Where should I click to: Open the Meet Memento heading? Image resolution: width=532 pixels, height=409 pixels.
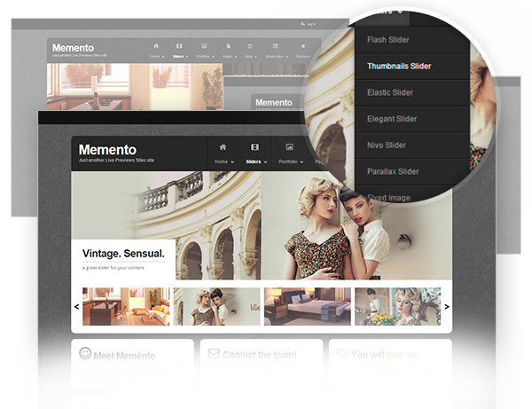pyautogui.click(x=124, y=356)
